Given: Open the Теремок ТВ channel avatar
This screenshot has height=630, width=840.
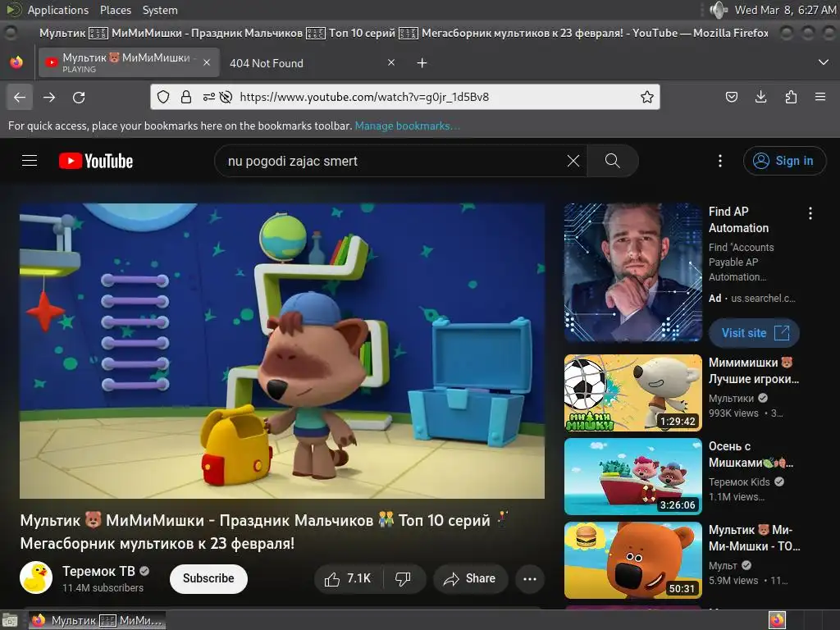Looking at the screenshot, I should (x=36, y=577).
